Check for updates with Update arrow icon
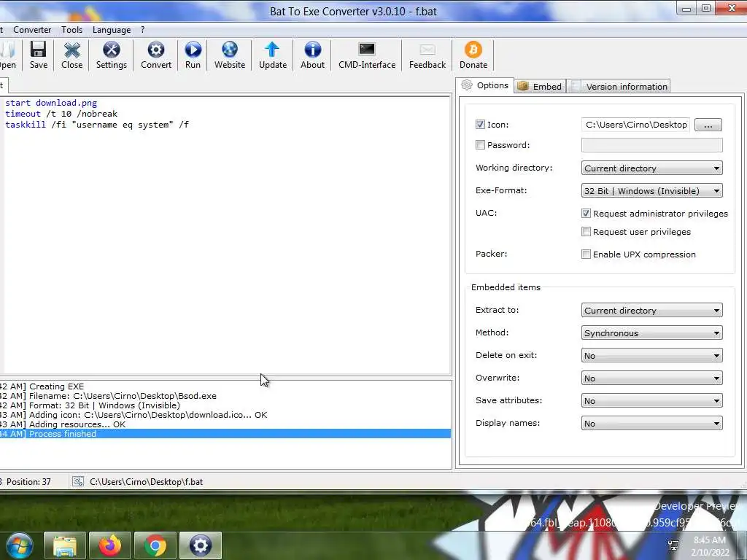Viewport: 747px width, 560px height. pos(273,55)
